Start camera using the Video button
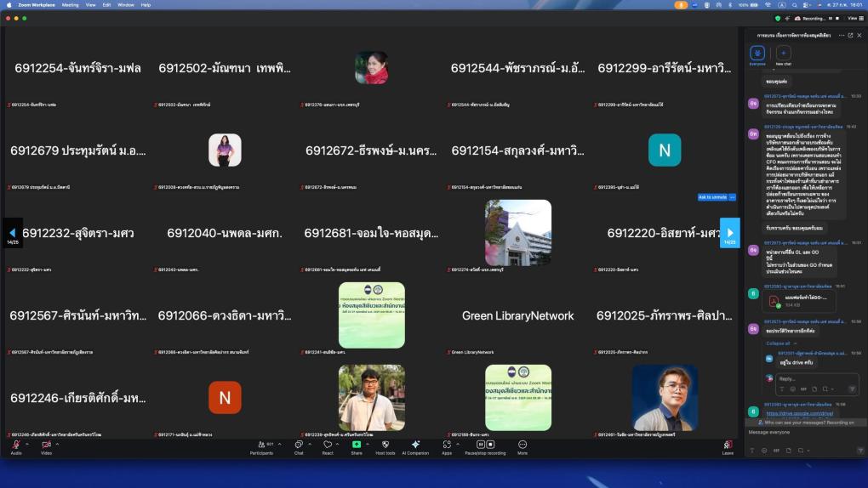 (46, 445)
